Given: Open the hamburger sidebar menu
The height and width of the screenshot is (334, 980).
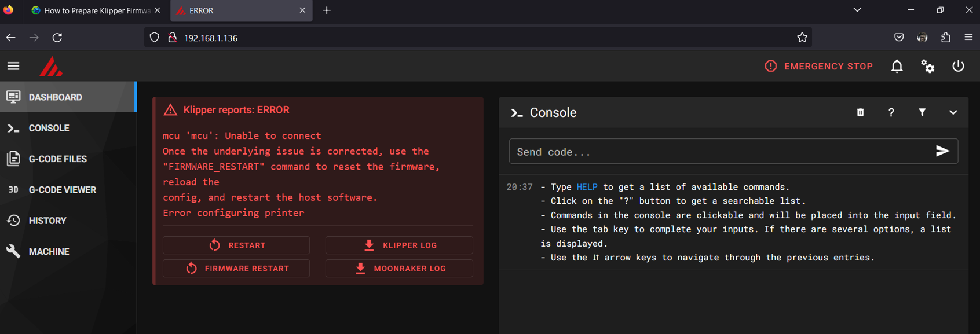Looking at the screenshot, I should coord(13,66).
